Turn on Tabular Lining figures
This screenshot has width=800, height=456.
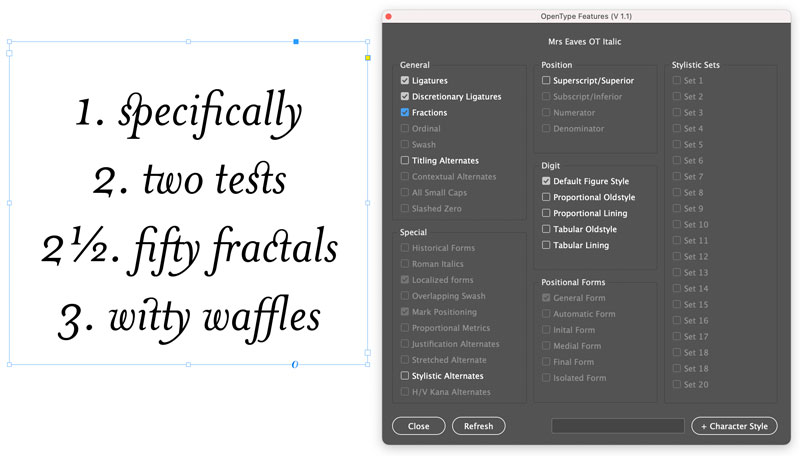pos(546,245)
